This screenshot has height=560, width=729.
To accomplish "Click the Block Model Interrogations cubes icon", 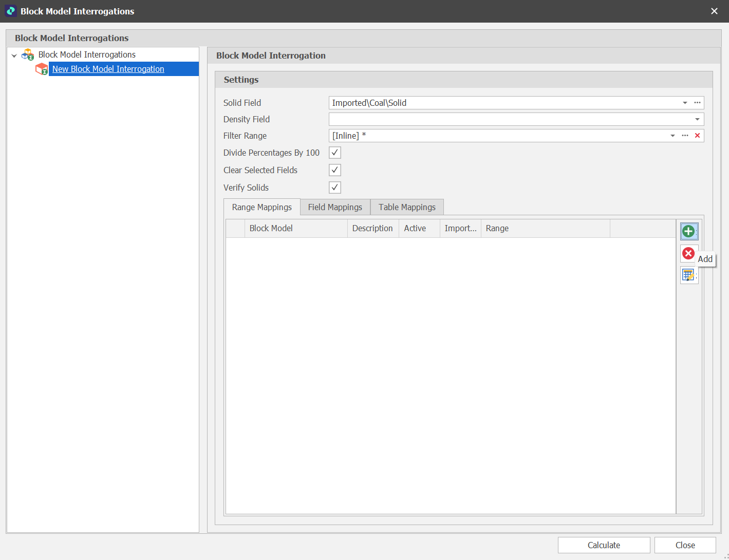I will pos(28,54).
